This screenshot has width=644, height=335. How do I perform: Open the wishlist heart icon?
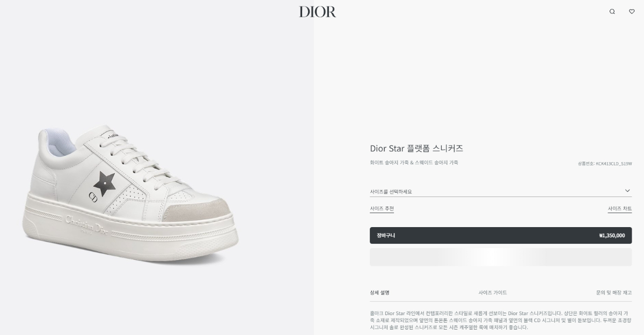click(x=632, y=11)
